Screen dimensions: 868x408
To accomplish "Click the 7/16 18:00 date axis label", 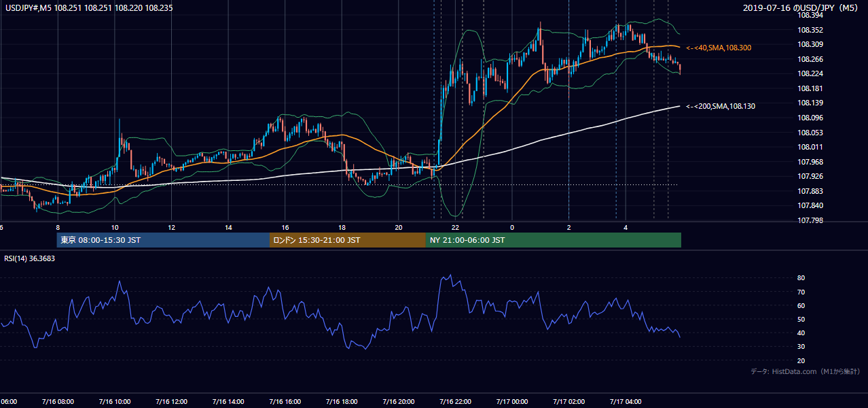I will [342, 401].
